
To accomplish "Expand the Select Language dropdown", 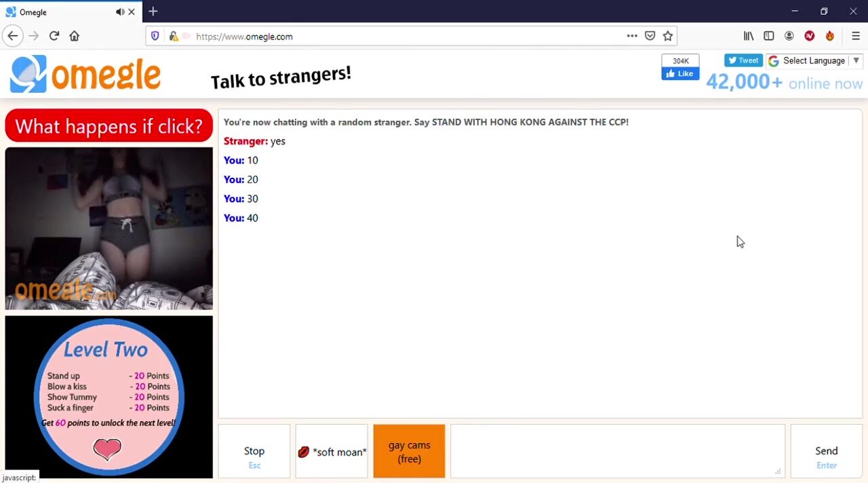I will [x=814, y=61].
